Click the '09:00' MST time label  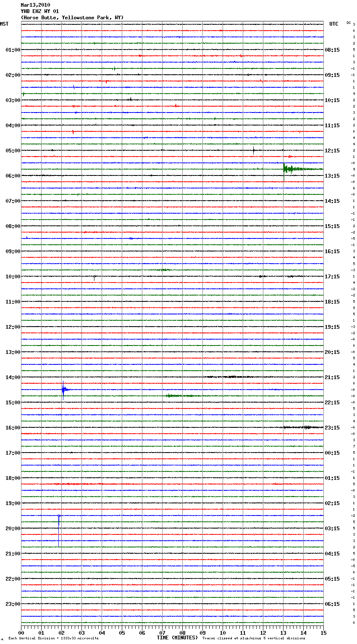click(13, 251)
